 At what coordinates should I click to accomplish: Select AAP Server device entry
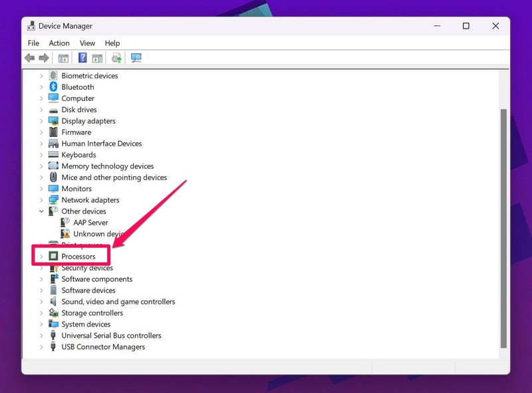[90, 223]
